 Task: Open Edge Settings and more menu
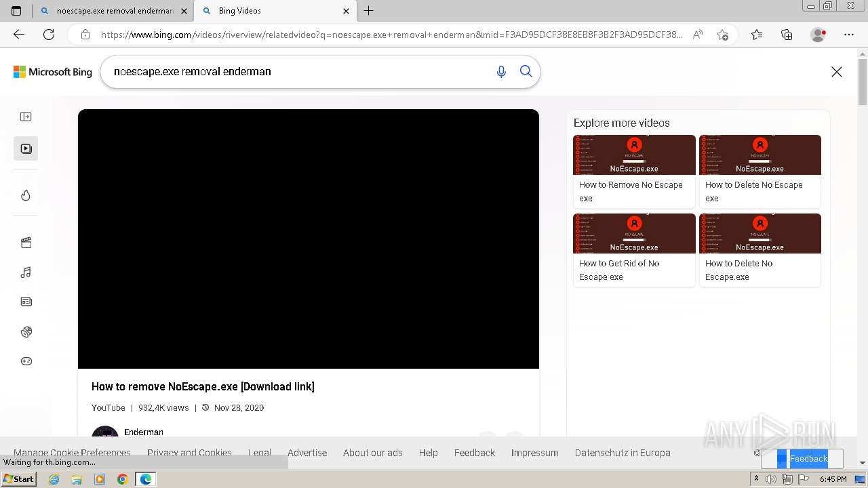849,35
